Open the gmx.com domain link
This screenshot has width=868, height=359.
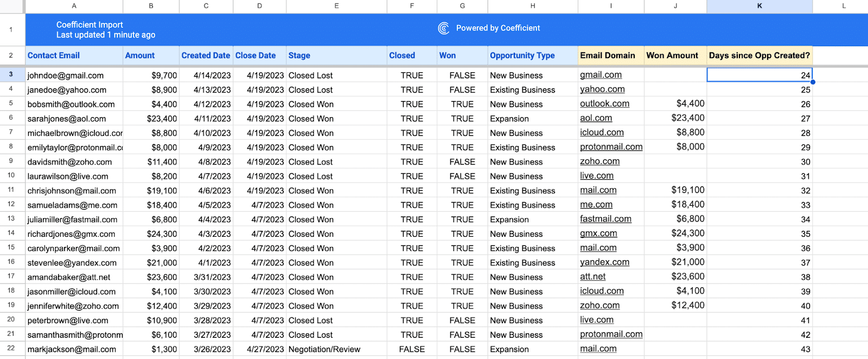[x=598, y=234]
